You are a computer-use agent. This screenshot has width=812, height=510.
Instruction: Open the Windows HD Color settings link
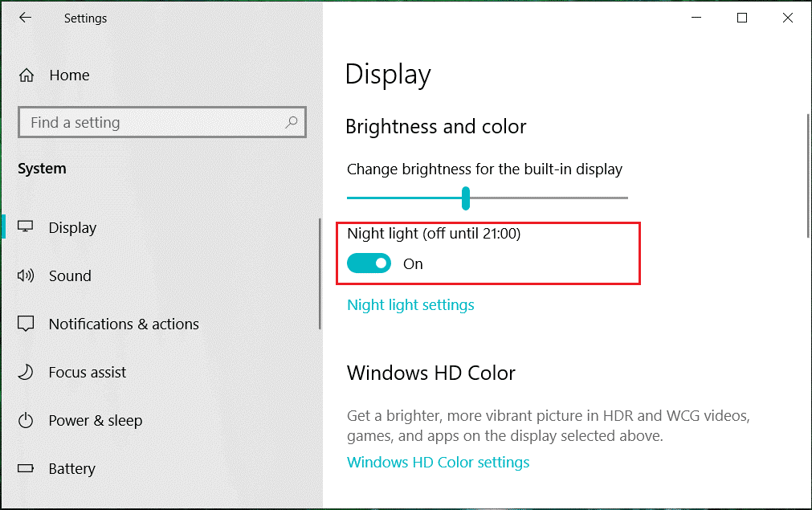(x=438, y=462)
